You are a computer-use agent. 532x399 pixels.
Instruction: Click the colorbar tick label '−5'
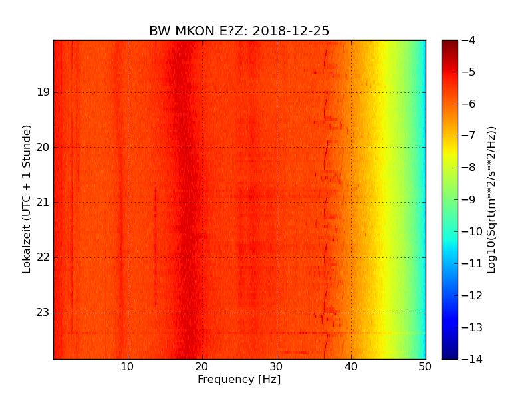pyautogui.click(x=469, y=72)
